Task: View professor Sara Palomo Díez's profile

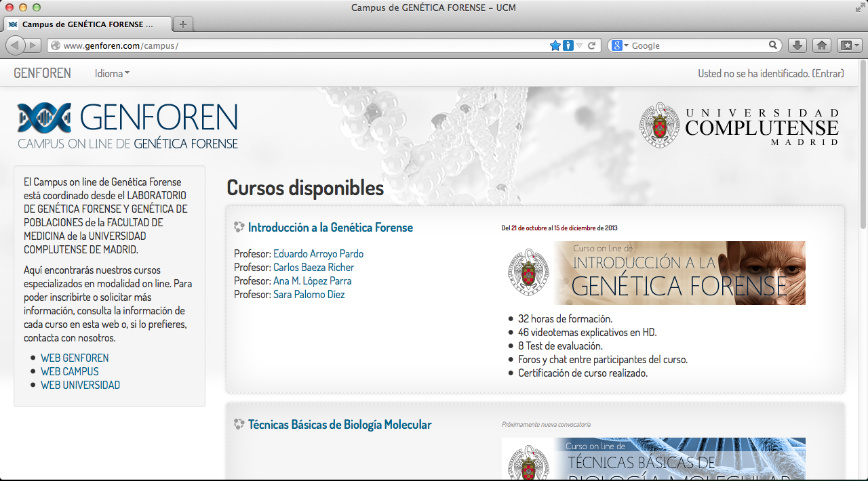Action: [309, 295]
